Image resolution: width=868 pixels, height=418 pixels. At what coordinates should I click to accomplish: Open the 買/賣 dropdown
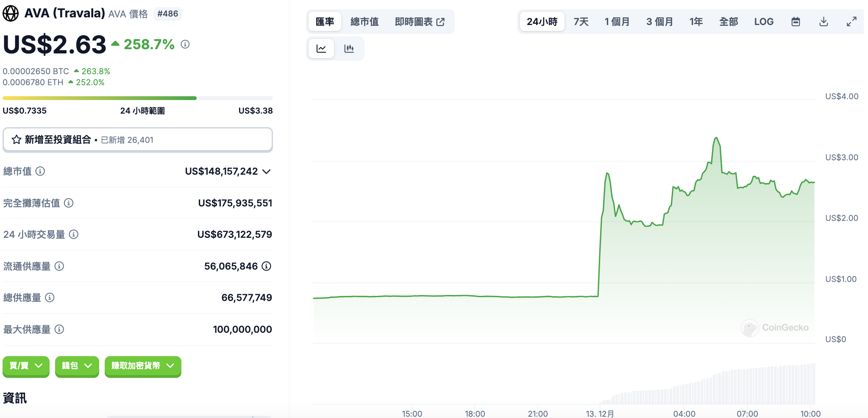click(26, 366)
